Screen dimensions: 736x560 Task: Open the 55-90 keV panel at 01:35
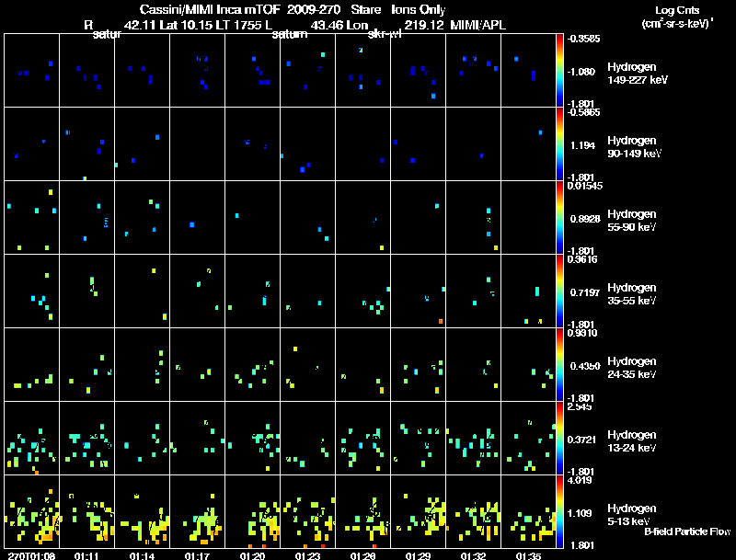(528, 218)
